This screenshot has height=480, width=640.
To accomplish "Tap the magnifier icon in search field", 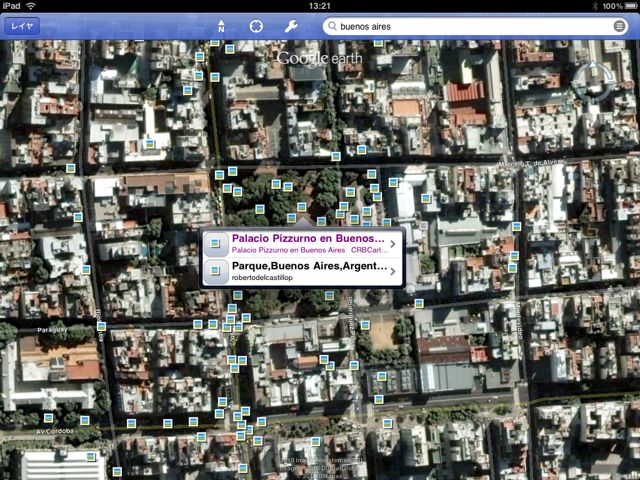I will tap(333, 27).
